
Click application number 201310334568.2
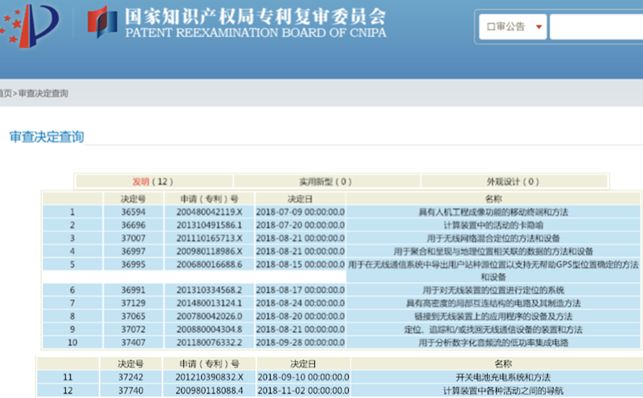pyautogui.click(x=209, y=290)
